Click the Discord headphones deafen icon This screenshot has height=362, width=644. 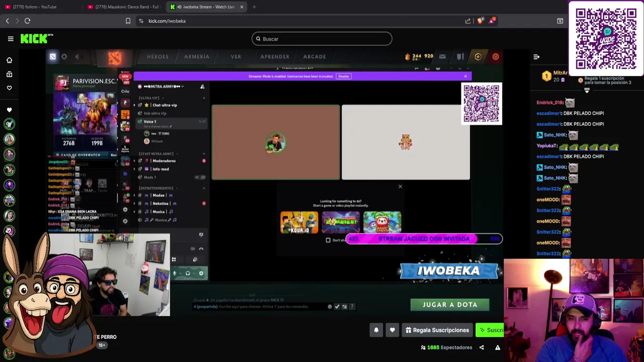[x=188, y=273]
